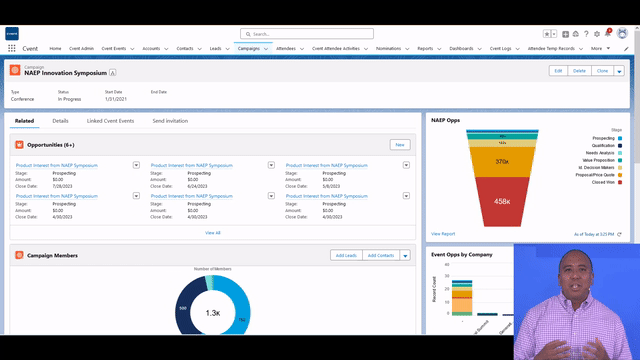This screenshot has width=640, height=360.
Task: Open the Nominations nav tab
Action: click(388, 48)
